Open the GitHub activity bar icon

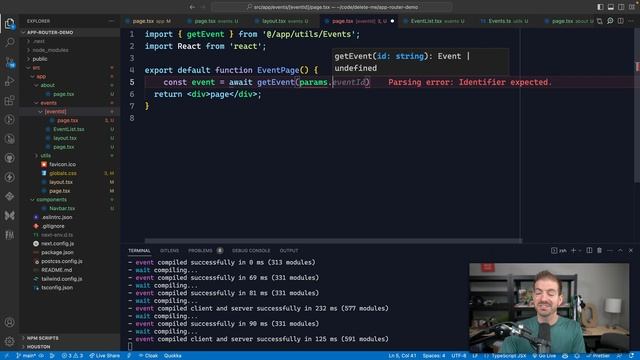click(x=9, y=158)
